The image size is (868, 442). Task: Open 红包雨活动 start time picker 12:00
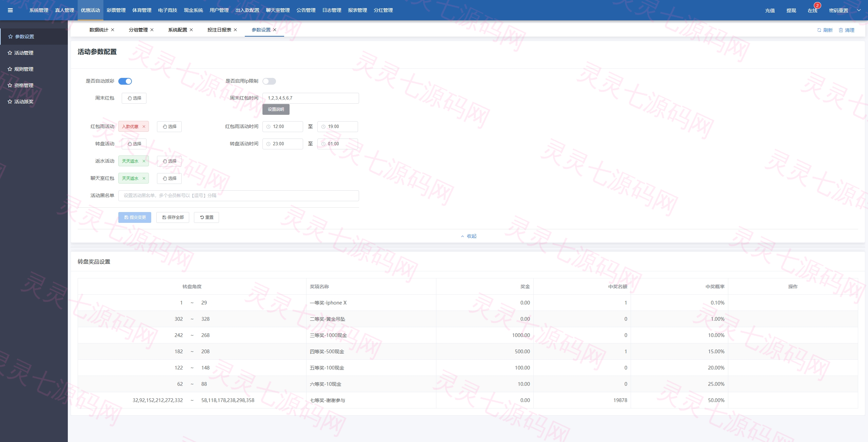(x=283, y=127)
